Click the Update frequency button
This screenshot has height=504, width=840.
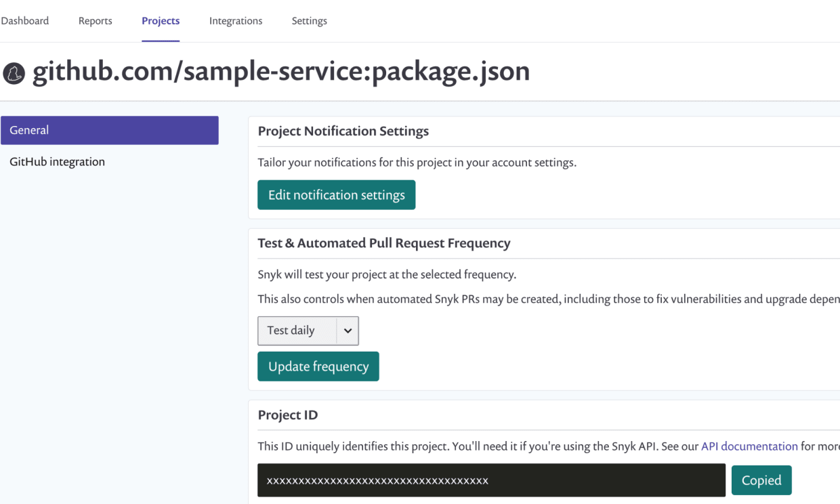(x=318, y=366)
